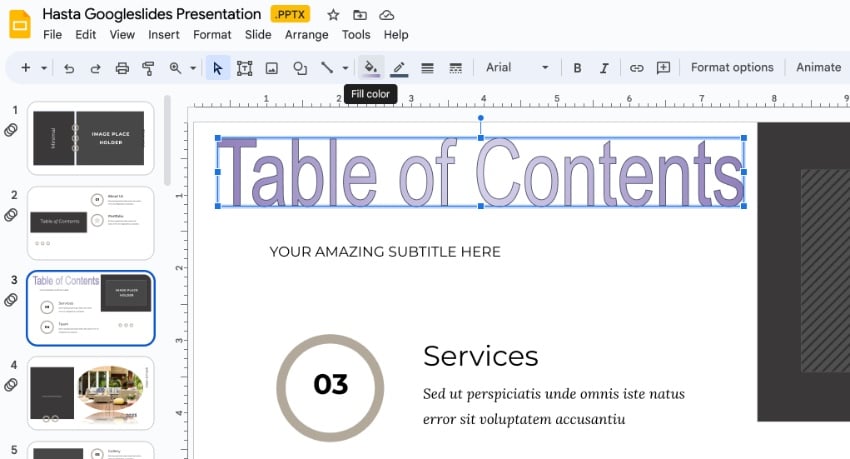Click the Insert image icon

(271, 68)
